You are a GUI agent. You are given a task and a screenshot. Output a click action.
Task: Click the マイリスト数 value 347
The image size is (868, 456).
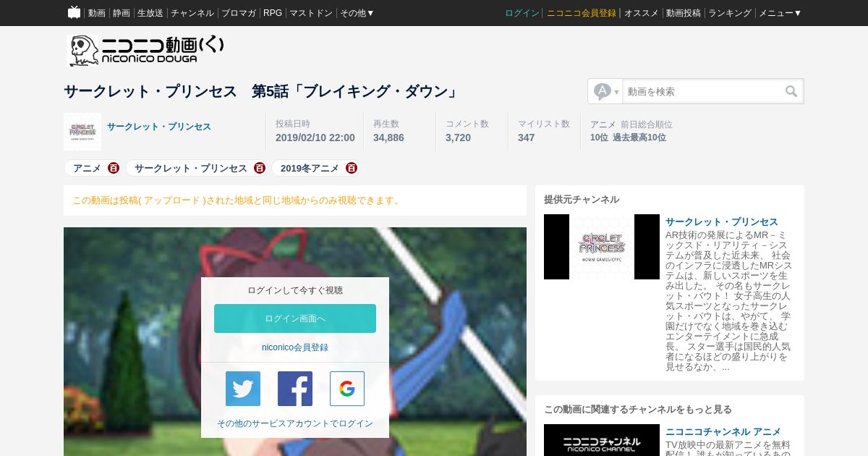tap(526, 138)
